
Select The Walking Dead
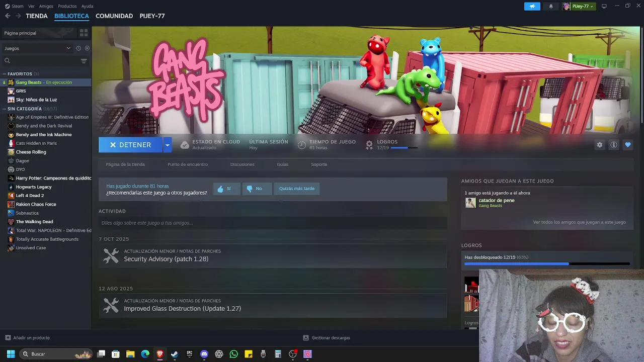coord(45,222)
